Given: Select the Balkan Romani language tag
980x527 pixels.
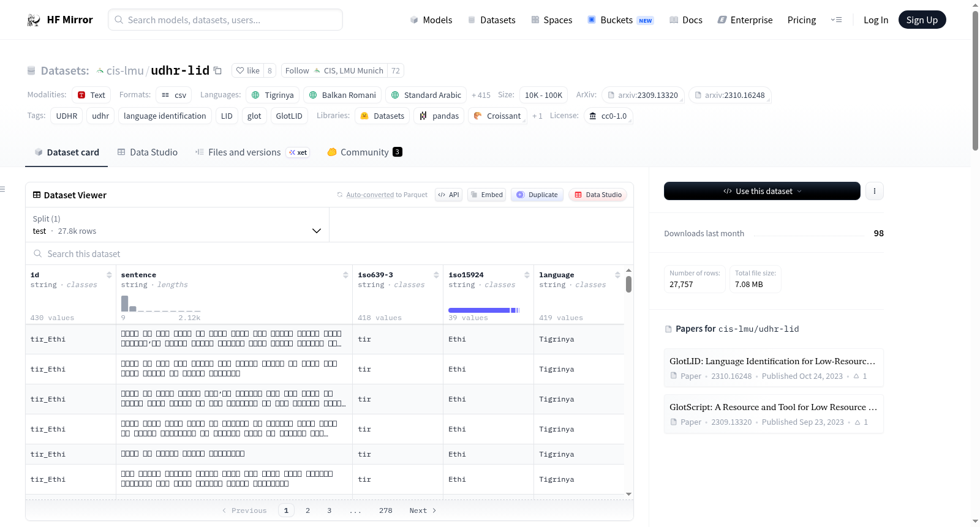Looking at the screenshot, I should pos(342,95).
